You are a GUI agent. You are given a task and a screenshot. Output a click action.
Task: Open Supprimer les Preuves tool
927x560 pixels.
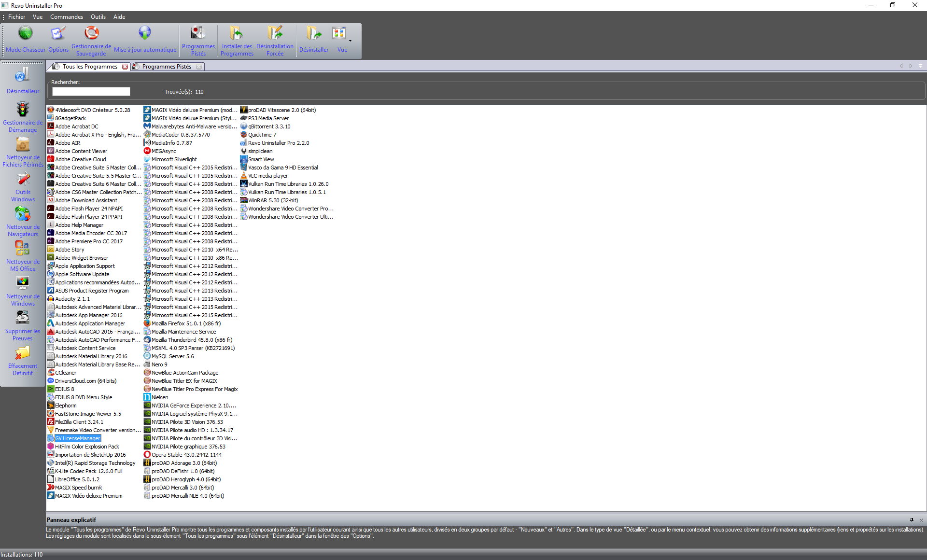(23, 326)
